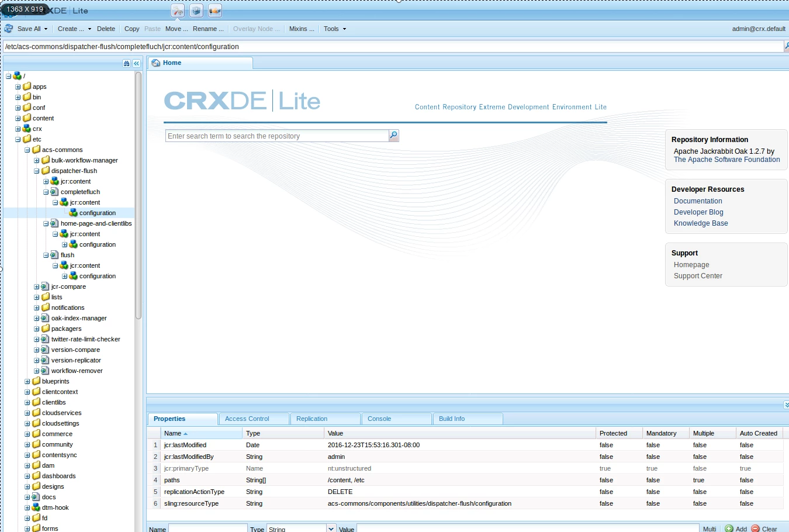
Task: Click the magnifier icon in repository search box
Action: [394, 136]
